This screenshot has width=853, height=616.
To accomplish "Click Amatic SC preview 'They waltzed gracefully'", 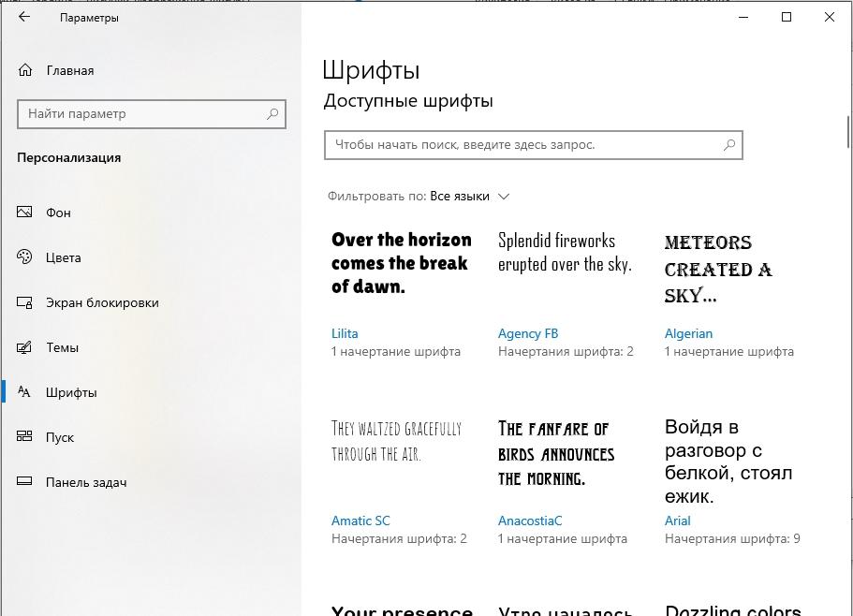I will point(396,441).
